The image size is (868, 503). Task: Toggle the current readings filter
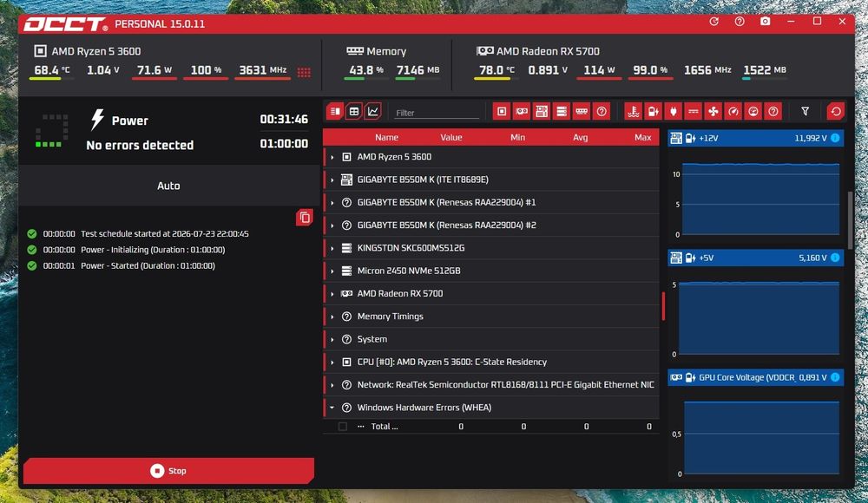[x=693, y=112]
